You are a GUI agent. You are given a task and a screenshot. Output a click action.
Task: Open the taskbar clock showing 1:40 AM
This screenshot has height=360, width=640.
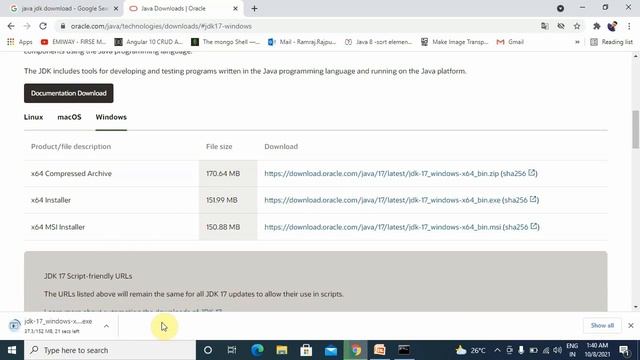point(597,350)
